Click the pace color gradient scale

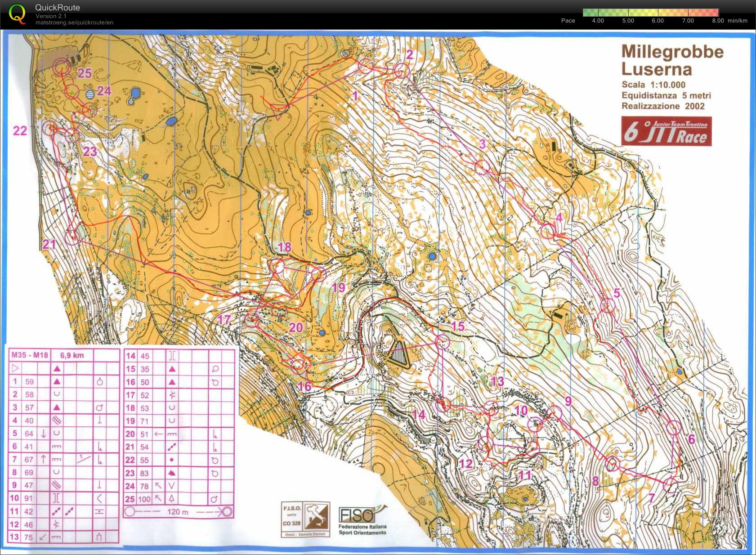[650, 13]
